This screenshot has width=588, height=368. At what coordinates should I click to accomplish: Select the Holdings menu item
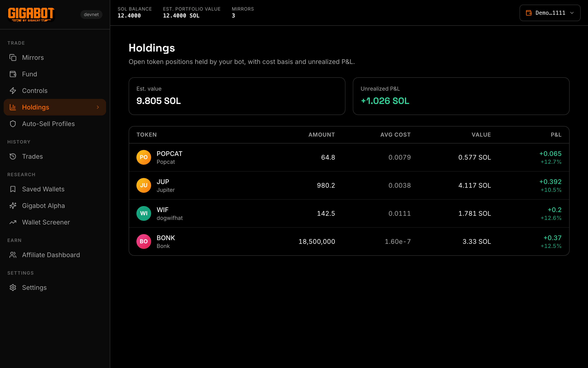[x=55, y=107]
